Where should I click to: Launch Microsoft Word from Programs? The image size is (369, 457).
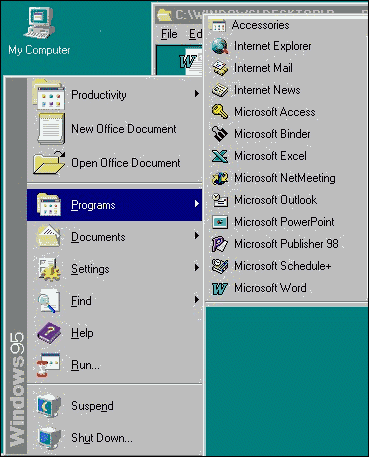287,288
